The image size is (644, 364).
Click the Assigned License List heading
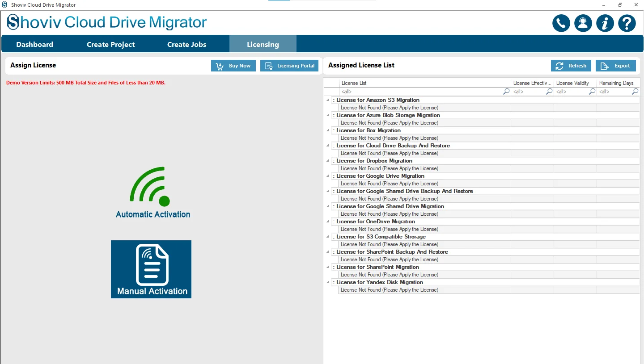[x=361, y=65]
